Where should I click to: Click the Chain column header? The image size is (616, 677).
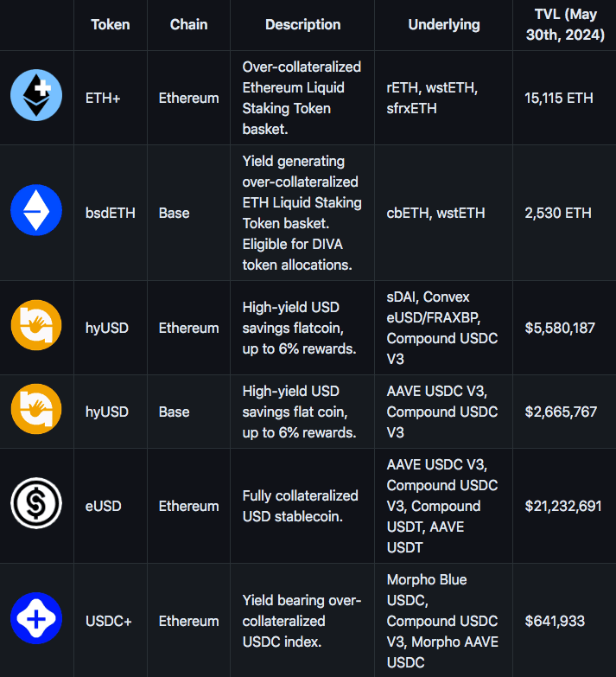pos(188,24)
